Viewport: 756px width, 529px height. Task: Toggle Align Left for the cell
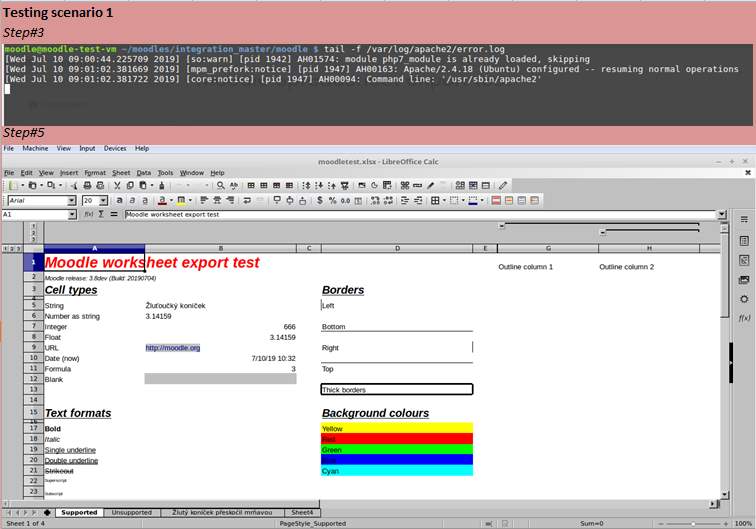[x=204, y=200]
